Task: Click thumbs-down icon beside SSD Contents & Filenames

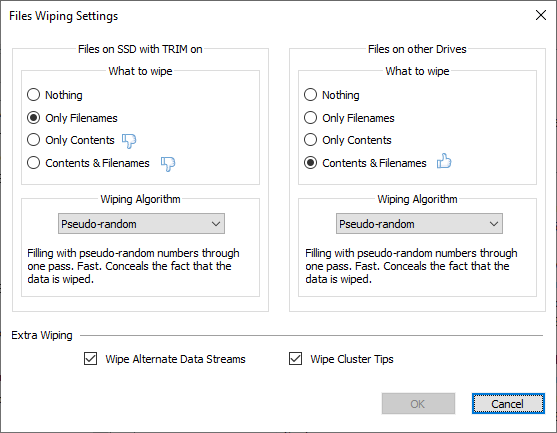Action: tap(168, 164)
